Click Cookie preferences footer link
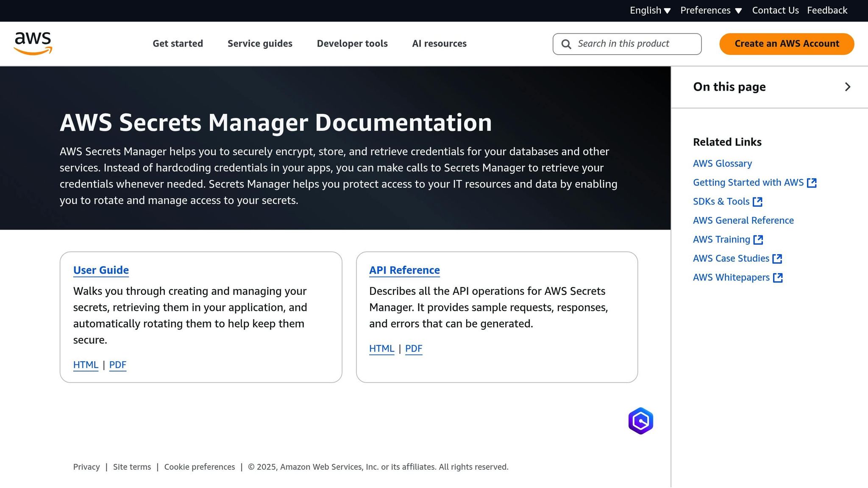 pyautogui.click(x=199, y=467)
